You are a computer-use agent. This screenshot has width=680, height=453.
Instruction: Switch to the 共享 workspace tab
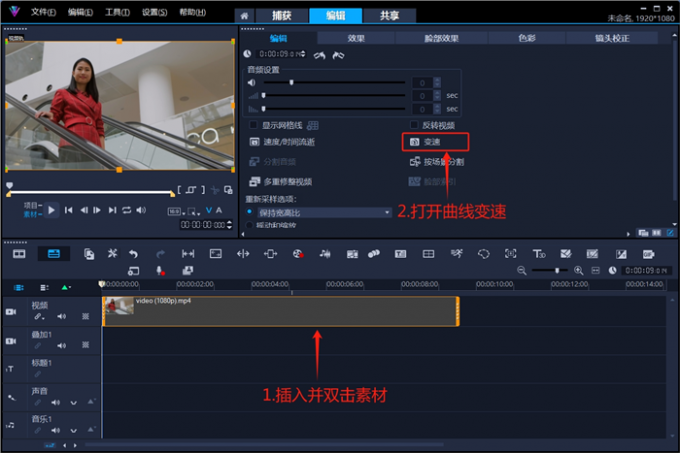tap(389, 16)
